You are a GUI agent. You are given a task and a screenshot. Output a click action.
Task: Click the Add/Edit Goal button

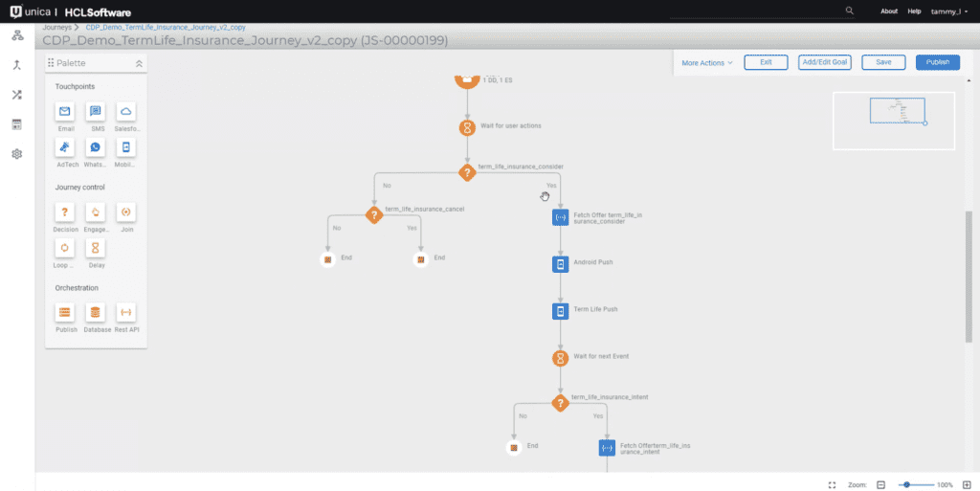pos(824,62)
